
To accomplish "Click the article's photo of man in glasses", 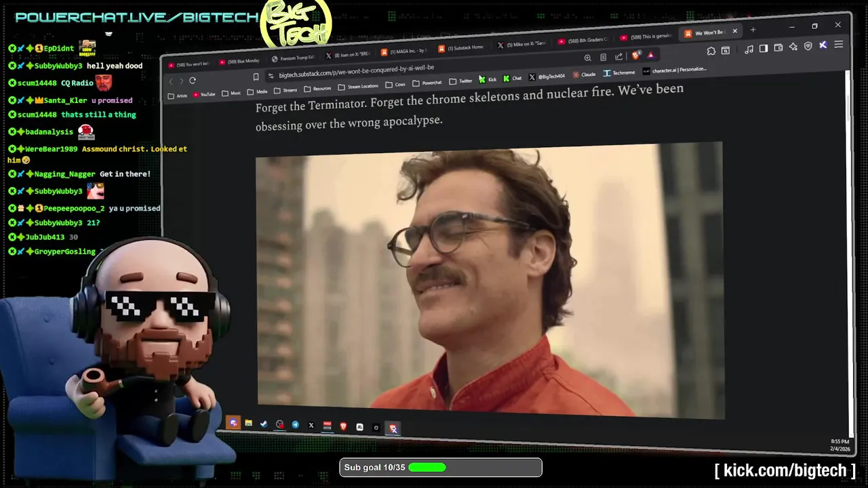I will 490,279.
